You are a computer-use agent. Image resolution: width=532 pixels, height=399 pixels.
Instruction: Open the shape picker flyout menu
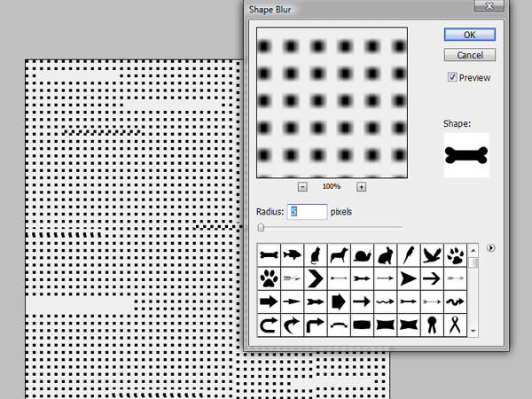pos(490,248)
